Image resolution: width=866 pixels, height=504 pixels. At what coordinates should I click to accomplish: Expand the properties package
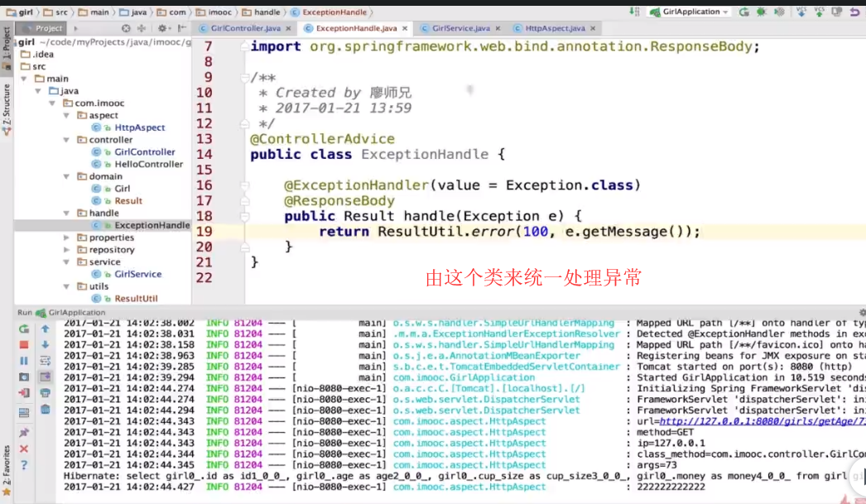pyautogui.click(x=66, y=238)
